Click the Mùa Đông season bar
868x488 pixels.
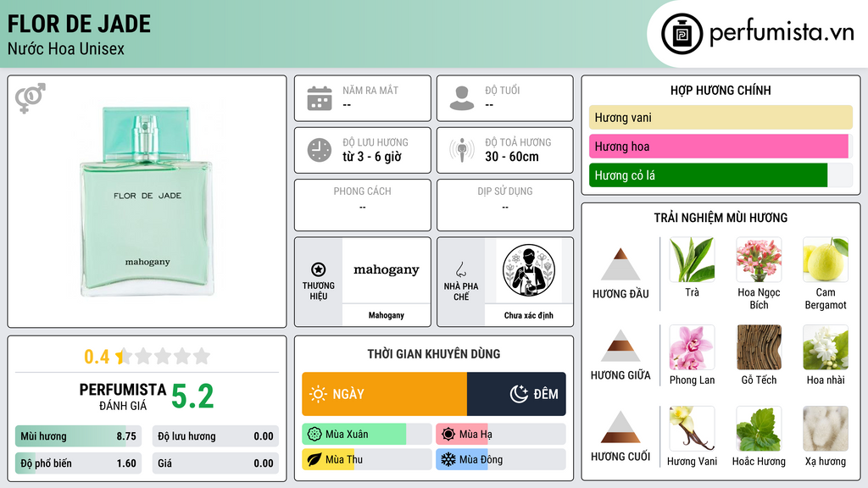pos(500,459)
